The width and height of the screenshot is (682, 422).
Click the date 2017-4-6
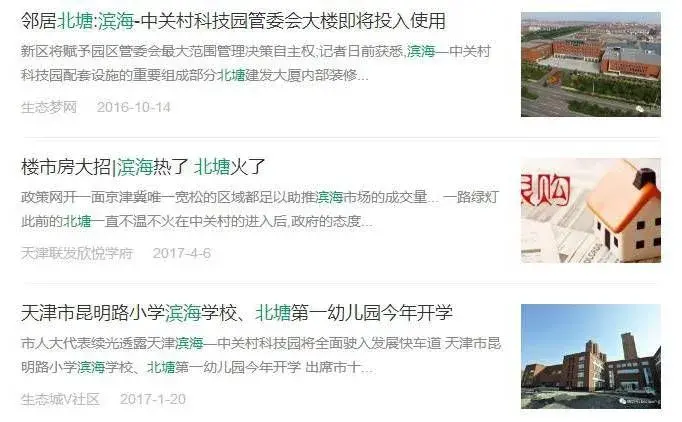182,253
